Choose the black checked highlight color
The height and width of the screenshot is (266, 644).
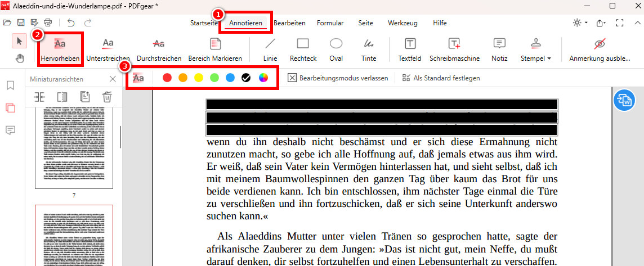(x=246, y=78)
